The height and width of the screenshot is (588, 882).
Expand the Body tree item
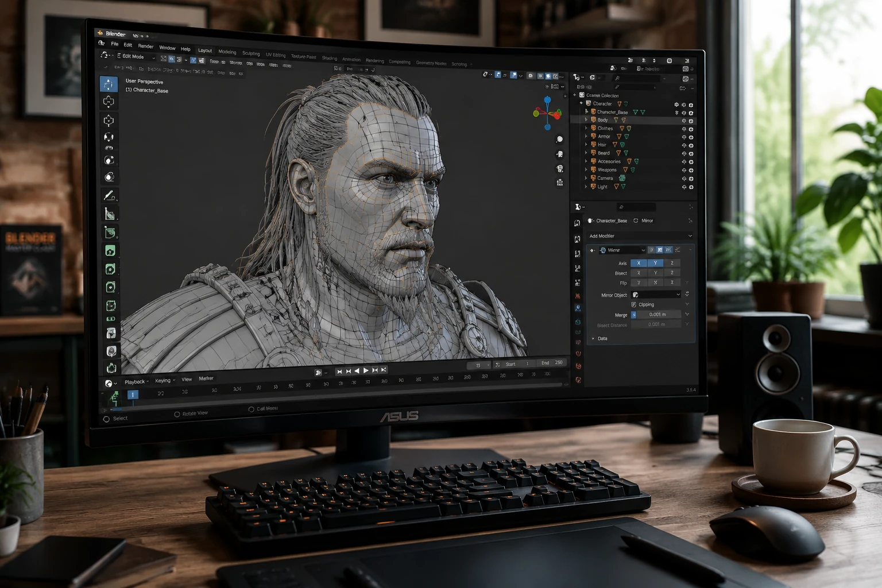586,120
